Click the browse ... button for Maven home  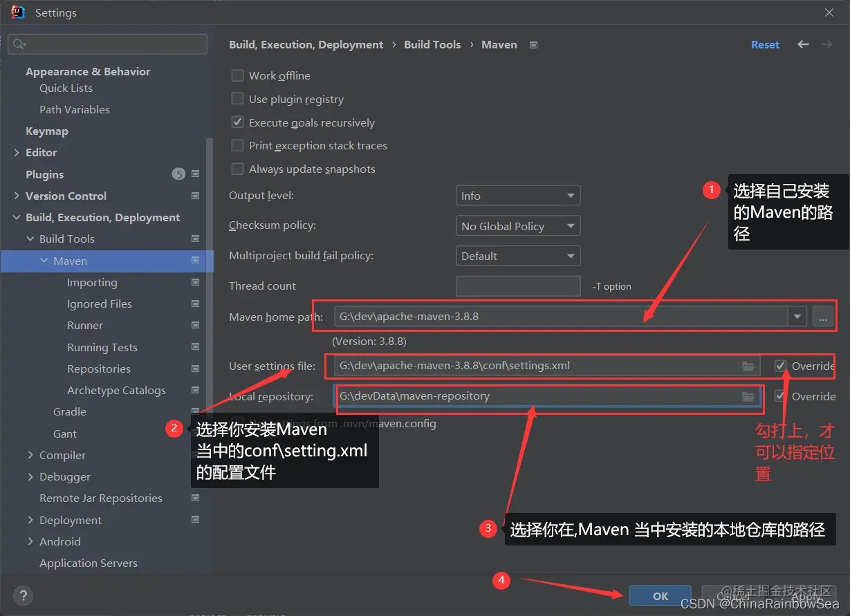pyautogui.click(x=823, y=317)
